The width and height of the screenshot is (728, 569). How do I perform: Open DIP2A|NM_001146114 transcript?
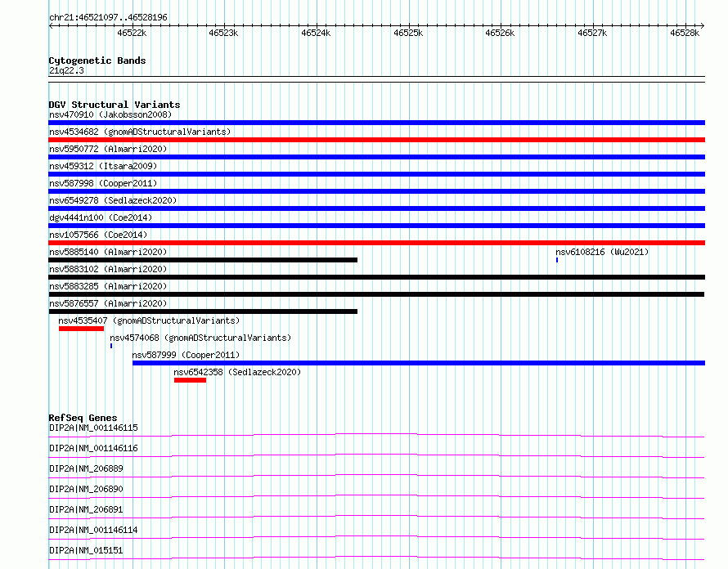(93, 530)
